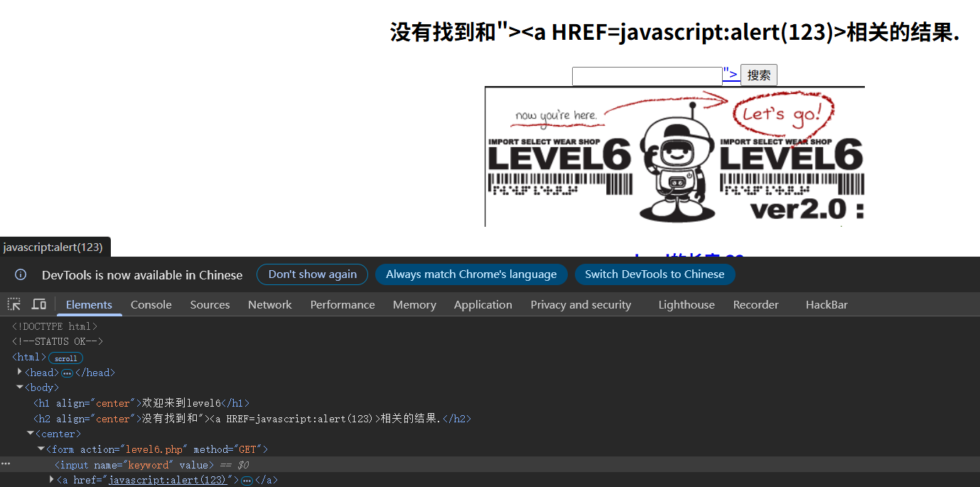Select the DOCTYPE html line

pos(55,326)
